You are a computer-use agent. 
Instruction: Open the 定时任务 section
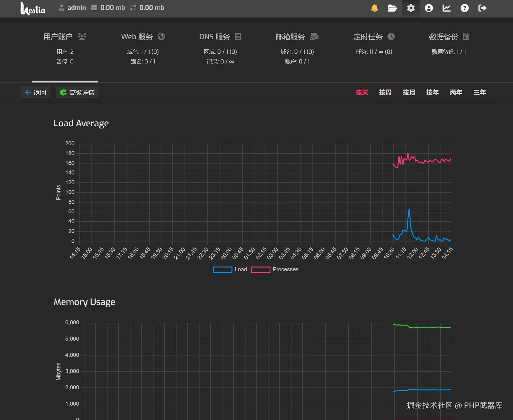coord(374,49)
